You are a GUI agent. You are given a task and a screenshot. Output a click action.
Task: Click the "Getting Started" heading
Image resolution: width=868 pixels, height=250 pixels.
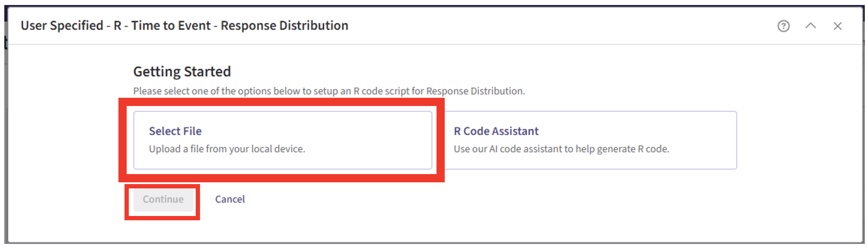tap(182, 72)
